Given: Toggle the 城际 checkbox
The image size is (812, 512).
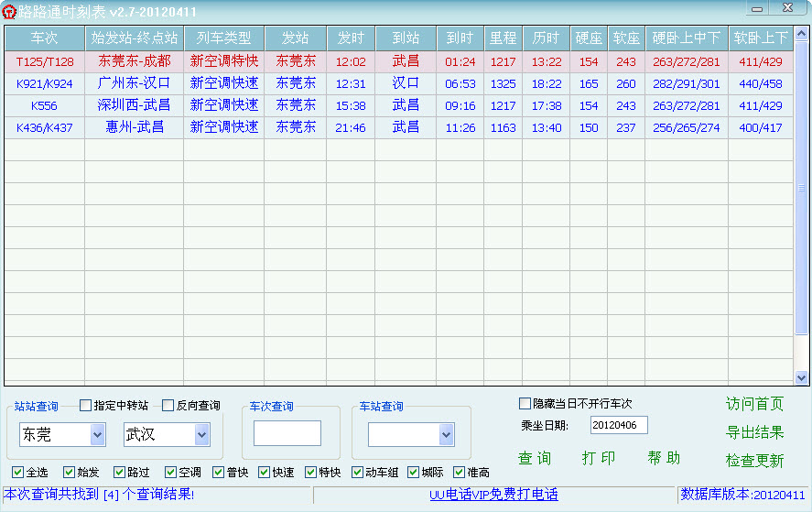Looking at the screenshot, I should coord(413,472).
